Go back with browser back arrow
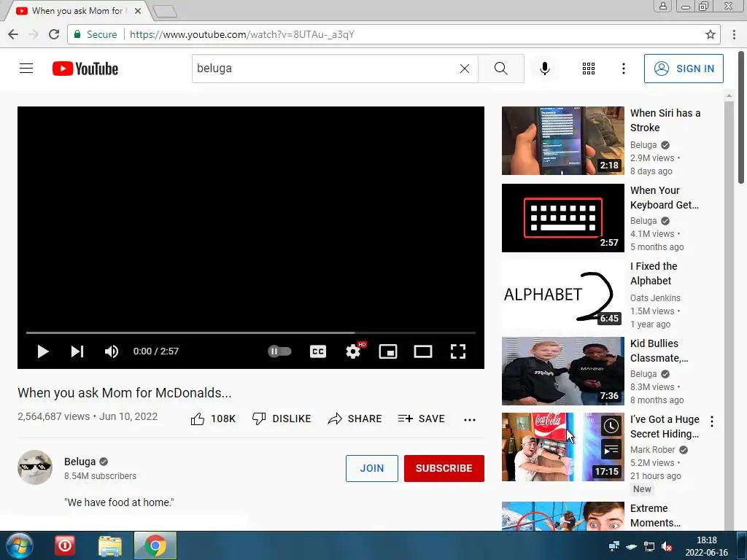Screen dimensions: 747x560 pyautogui.click(x=13, y=34)
